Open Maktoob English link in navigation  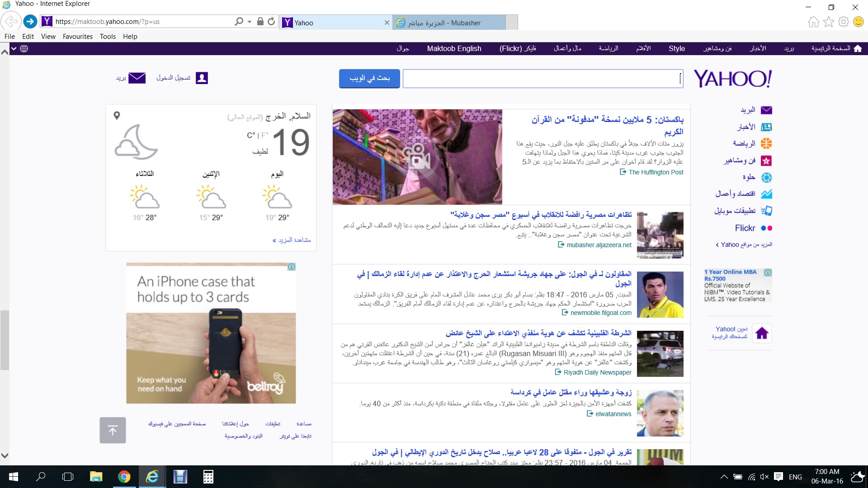[454, 48]
